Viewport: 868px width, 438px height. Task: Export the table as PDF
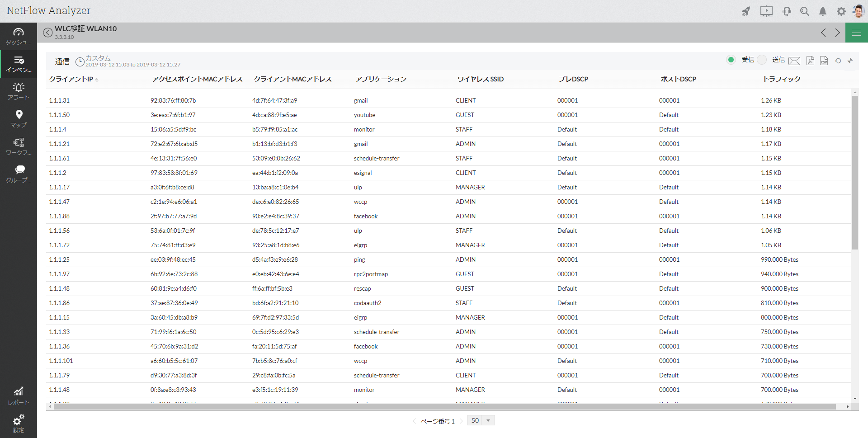tap(810, 61)
